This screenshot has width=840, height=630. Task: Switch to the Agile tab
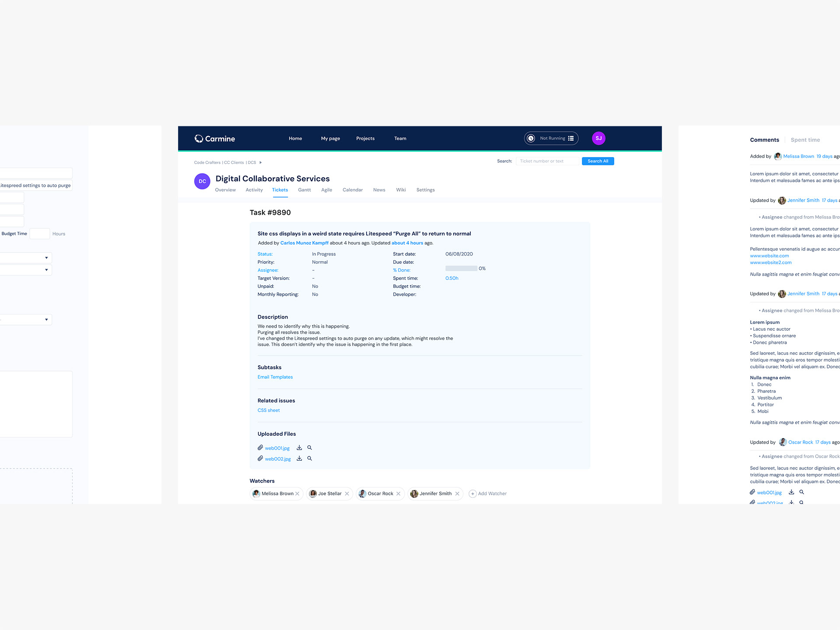(x=327, y=190)
